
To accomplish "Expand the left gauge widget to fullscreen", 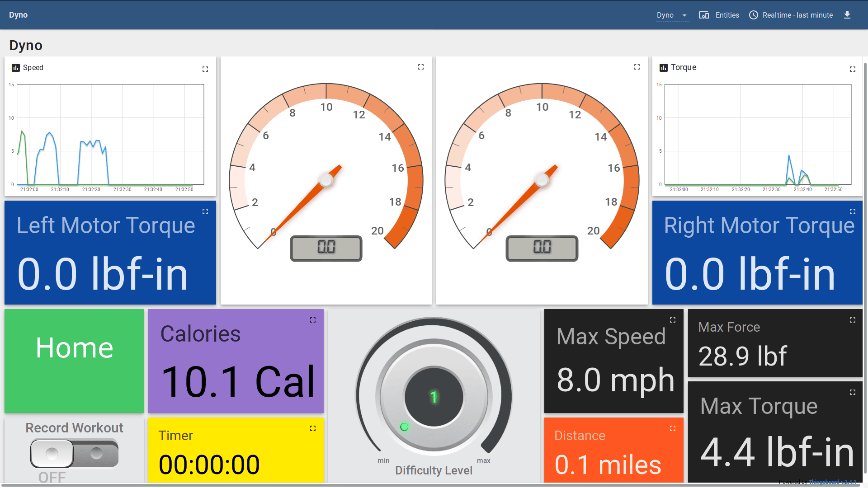I will [421, 67].
